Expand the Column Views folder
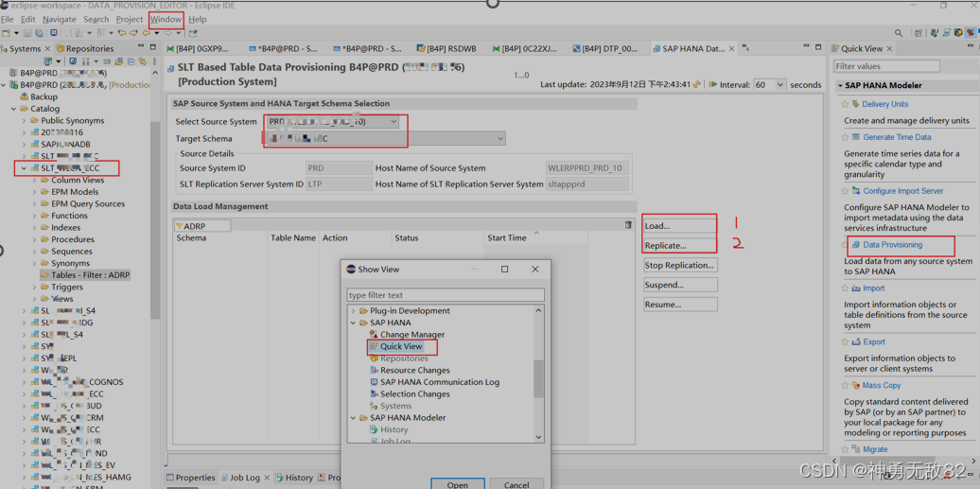This screenshot has width=980, height=489. click(34, 180)
